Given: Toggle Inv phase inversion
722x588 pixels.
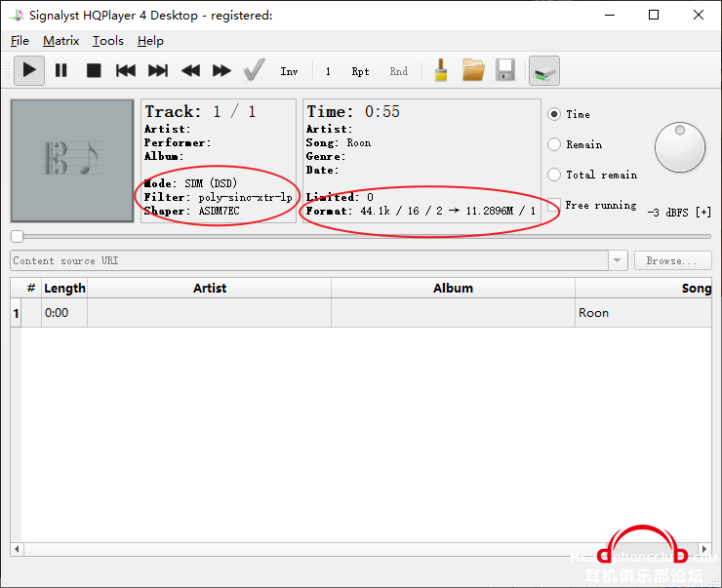Looking at the screenshot, I should click(x=289, y=71).
